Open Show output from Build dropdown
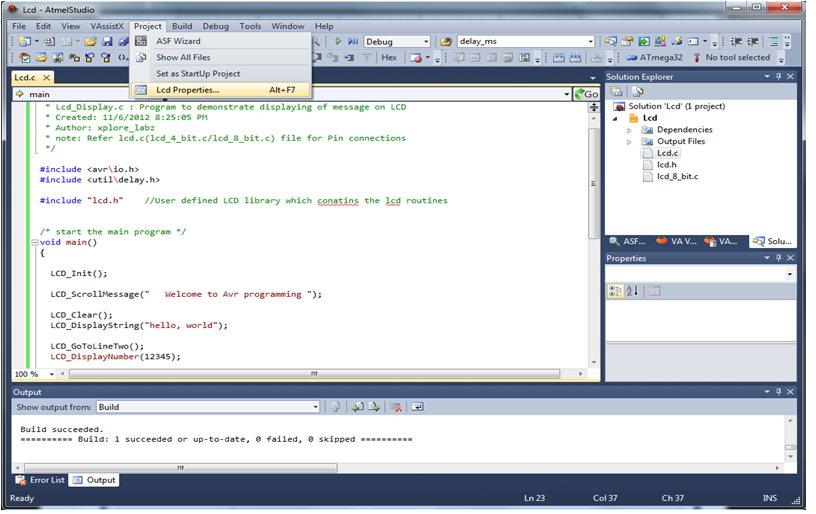The image size is (816, 514). tap(208, 407)
